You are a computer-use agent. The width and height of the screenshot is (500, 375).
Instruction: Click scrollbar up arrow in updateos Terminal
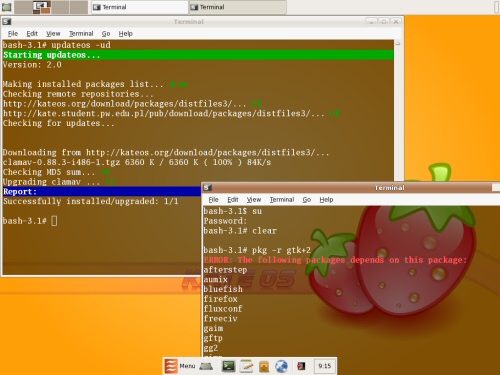[x=398, y=43]
